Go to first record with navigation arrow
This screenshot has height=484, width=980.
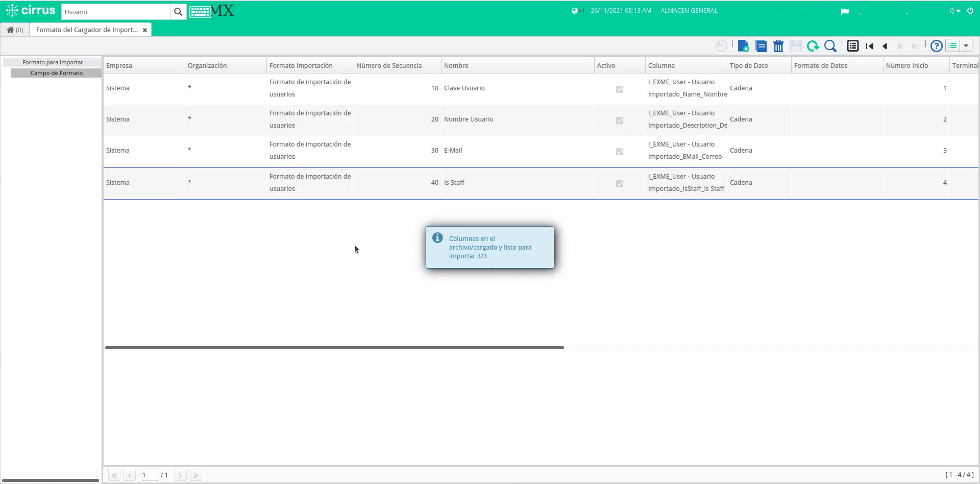(x=870, y=45)
